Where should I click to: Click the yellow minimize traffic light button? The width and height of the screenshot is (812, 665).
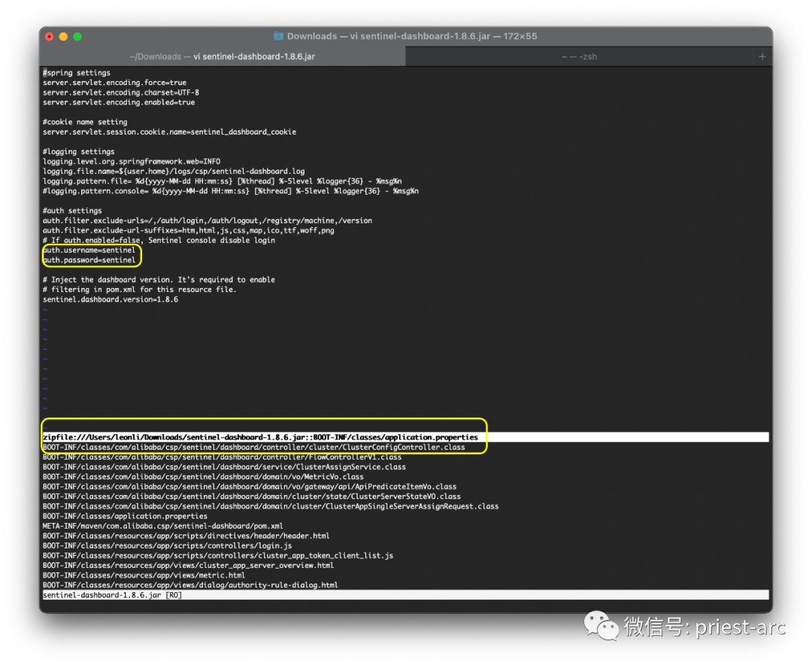pos(62,35)
